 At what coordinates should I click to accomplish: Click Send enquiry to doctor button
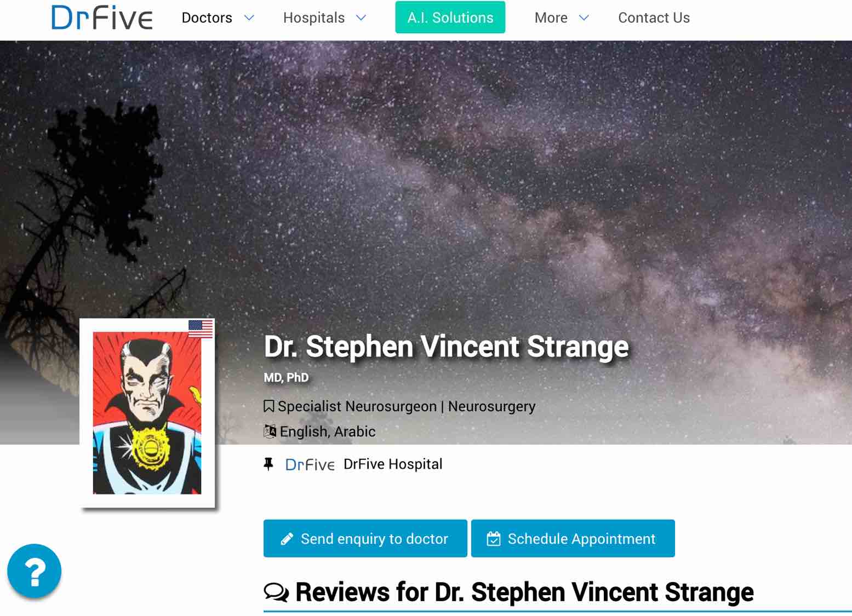pos(365,539)
